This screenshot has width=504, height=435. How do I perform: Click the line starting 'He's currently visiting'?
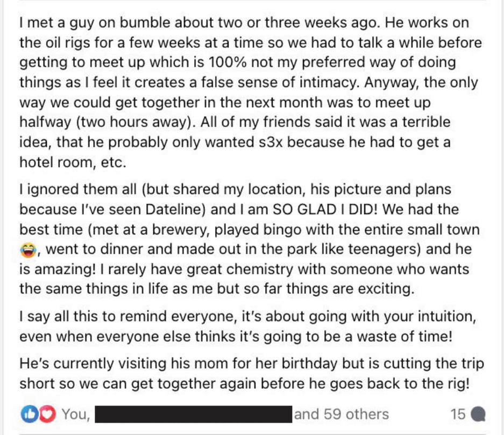click(x=252, y=363)
